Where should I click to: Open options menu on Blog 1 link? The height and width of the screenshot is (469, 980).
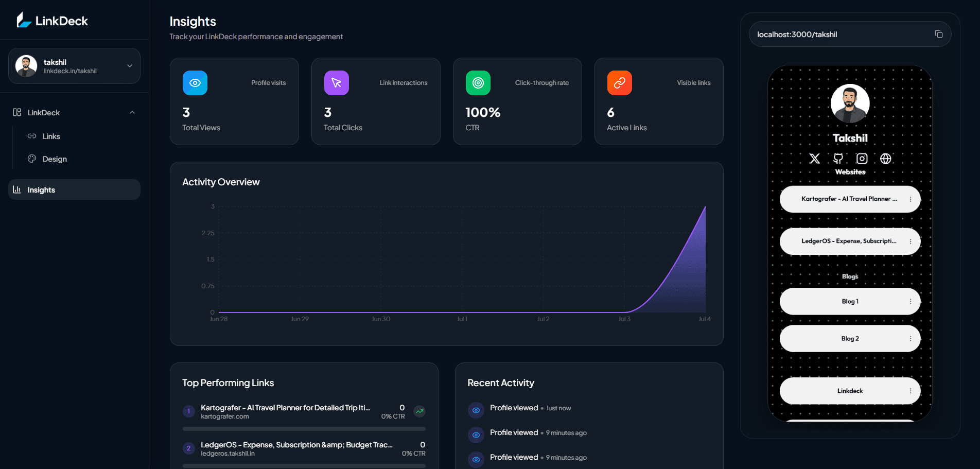pos(911,301)
